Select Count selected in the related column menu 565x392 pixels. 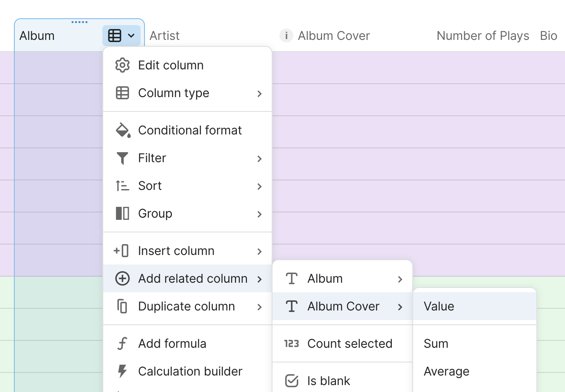pos(349,343)
